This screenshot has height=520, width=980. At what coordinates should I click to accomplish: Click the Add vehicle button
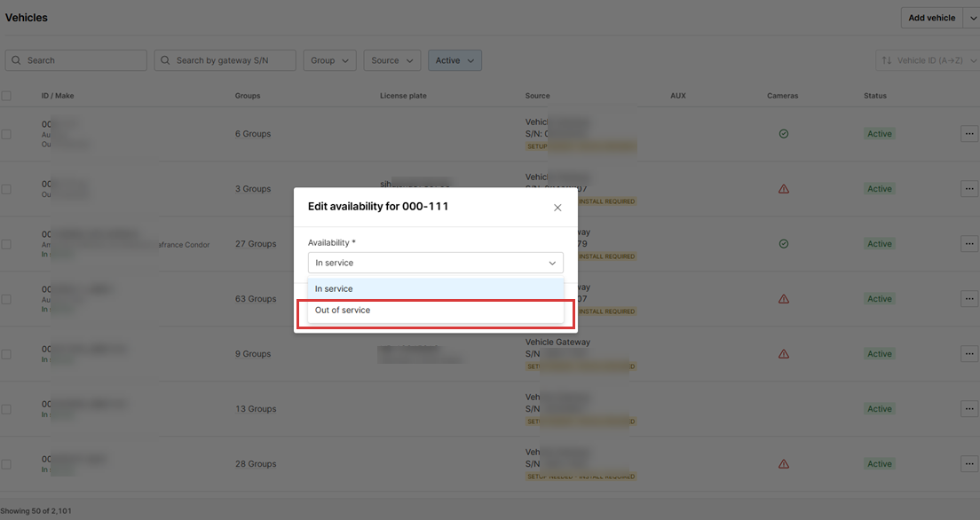(x=931, y=18)
